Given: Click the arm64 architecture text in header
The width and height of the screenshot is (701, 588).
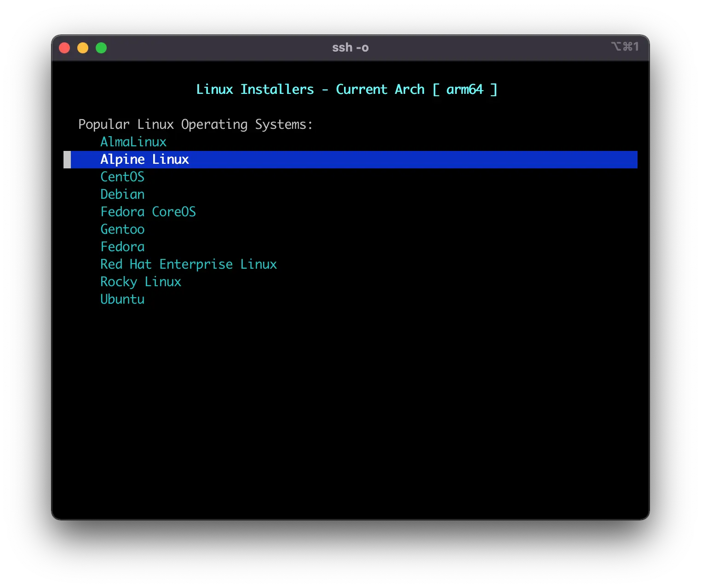Looking at the screenshot, I should [465, 89].
